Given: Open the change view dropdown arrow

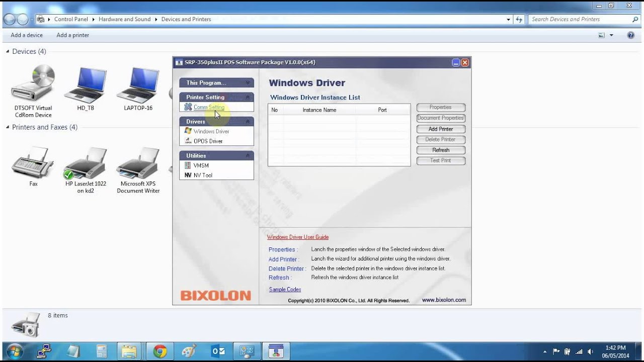Looking at the screenshot, I should point(611,35).
